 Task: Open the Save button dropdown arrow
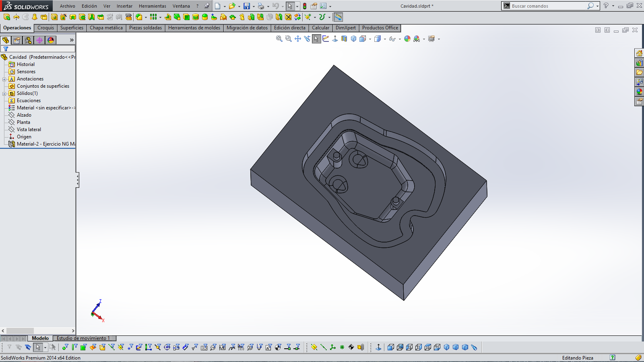tap(254, 6)
